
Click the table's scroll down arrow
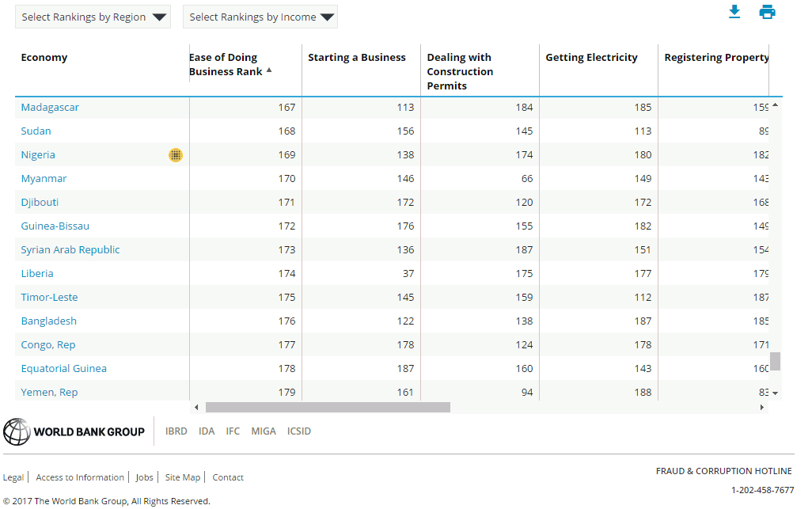pos(776,393)
